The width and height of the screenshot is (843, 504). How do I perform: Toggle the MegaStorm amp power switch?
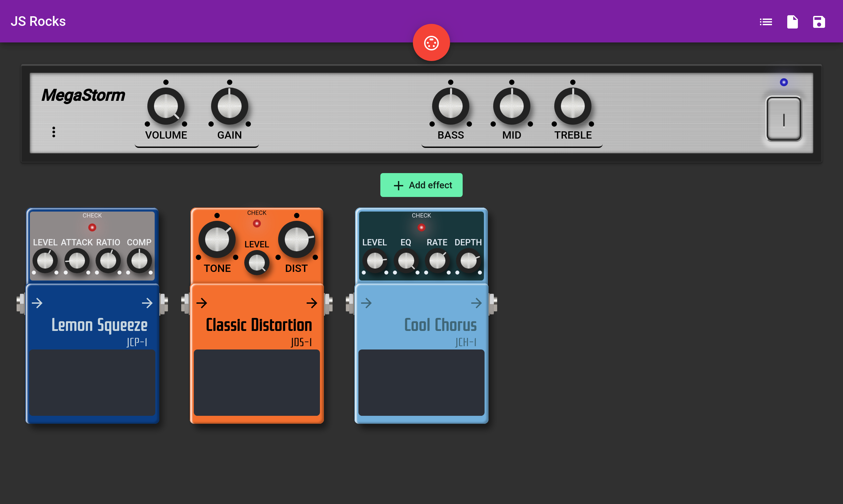pyautogui.click(x=784, y=119)
